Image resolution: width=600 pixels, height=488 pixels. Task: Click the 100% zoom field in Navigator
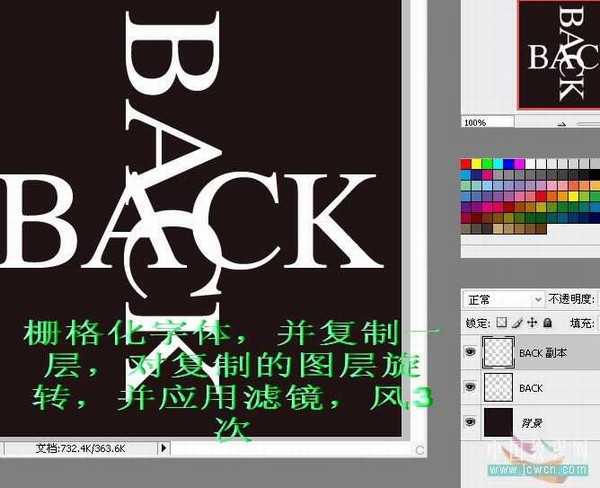477,122
